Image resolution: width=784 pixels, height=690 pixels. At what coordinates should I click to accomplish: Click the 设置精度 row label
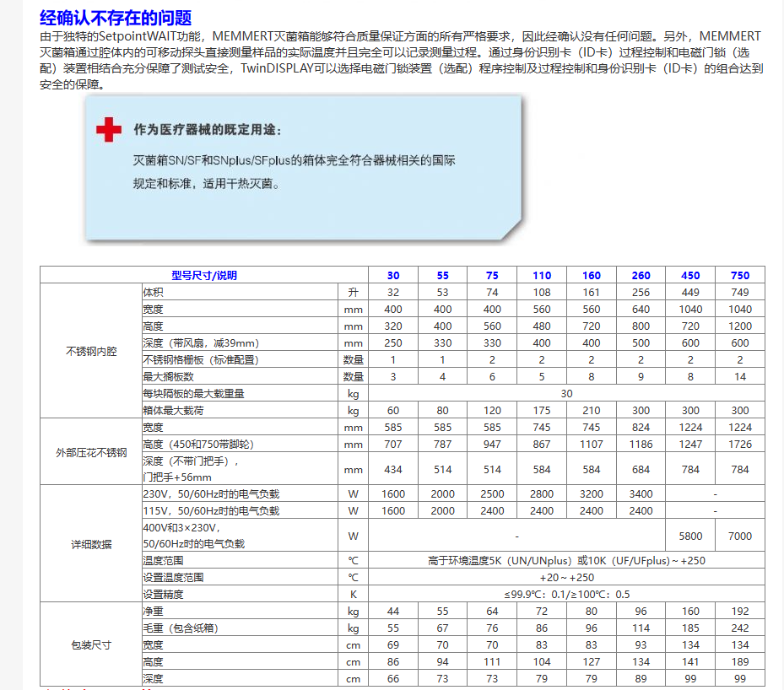pos(163,595)
